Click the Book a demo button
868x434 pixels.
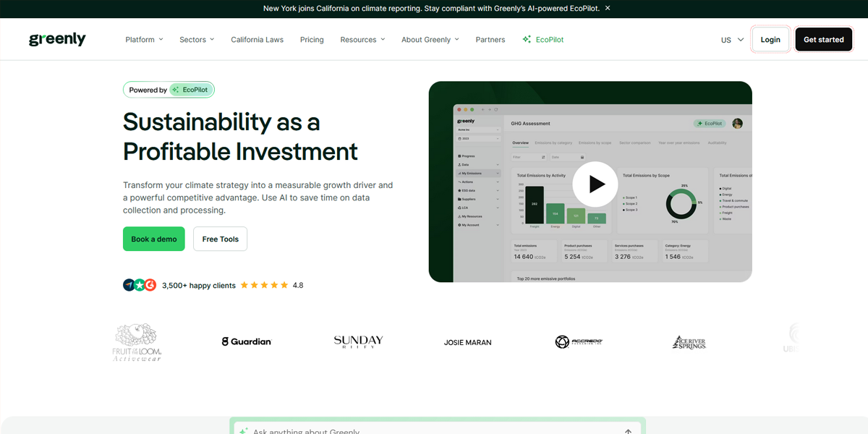click(x=154, y=239)
